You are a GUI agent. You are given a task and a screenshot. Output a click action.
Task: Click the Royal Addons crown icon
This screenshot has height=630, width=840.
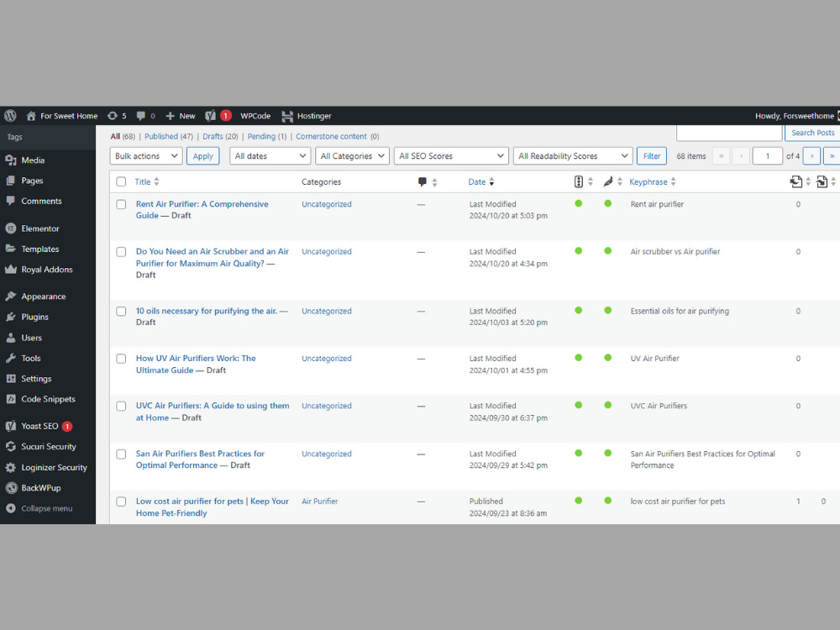pyautogui.click(x=11, y=269)
